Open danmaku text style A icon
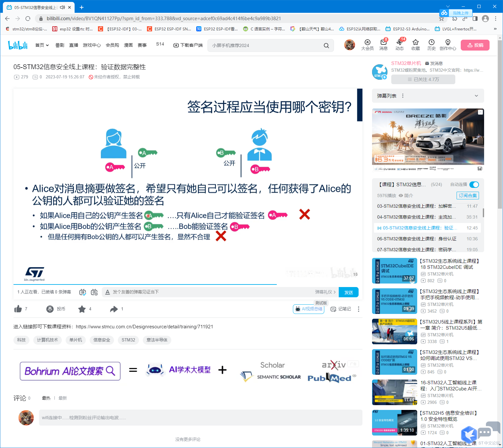 click(108, 292)
